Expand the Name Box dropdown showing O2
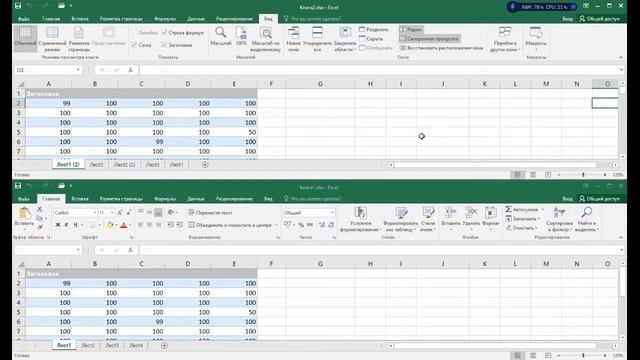640x360 pixels. 78,70
